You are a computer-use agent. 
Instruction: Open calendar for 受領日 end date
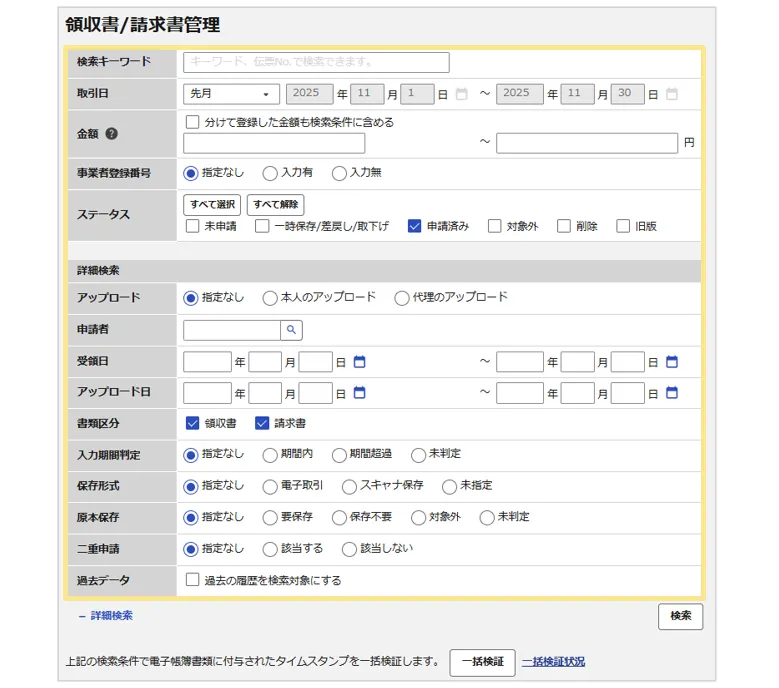pyautogui.click(x=672, y=362)
